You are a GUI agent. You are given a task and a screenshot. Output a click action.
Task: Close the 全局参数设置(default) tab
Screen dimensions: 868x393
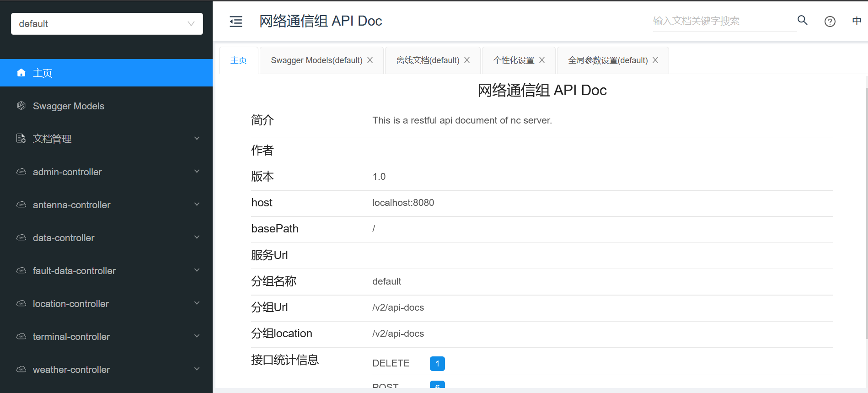(x=655, y=60)
